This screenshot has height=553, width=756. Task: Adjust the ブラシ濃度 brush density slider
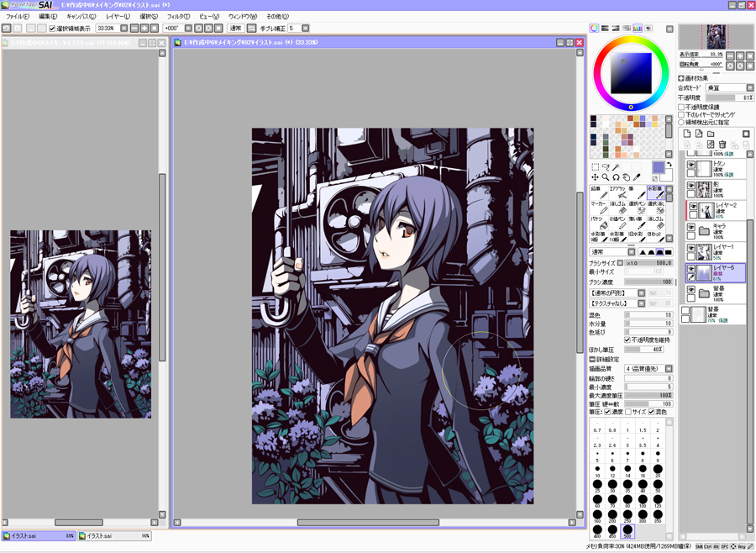648,282
